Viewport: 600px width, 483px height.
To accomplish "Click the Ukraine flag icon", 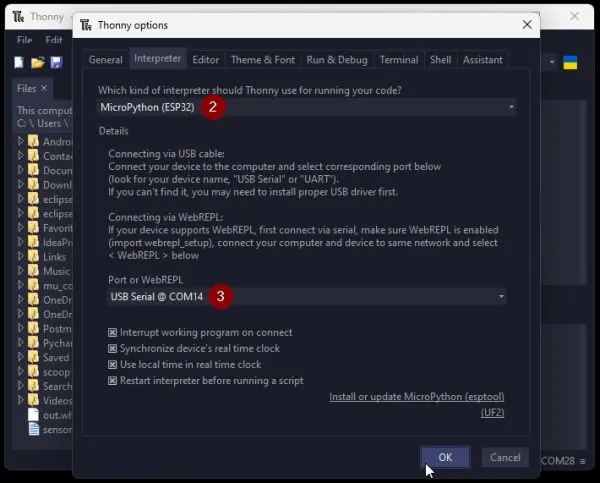I will tap(571, 62).
